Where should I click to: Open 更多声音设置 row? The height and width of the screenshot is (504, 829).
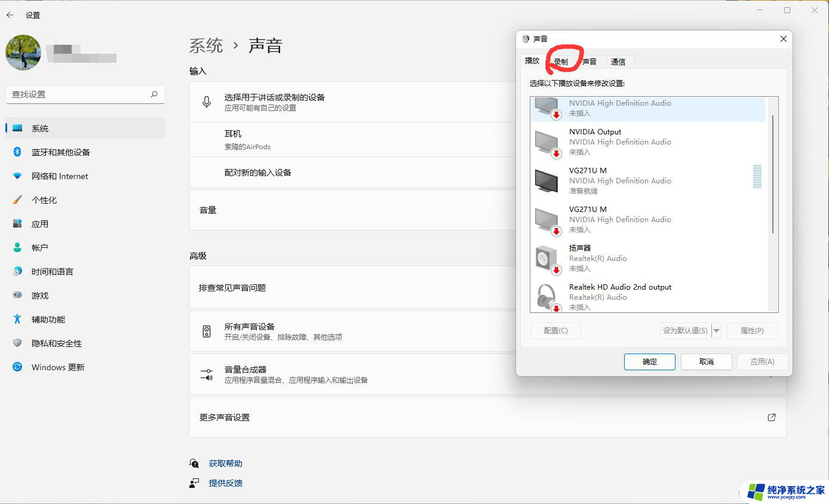click(x=487, y=417)
